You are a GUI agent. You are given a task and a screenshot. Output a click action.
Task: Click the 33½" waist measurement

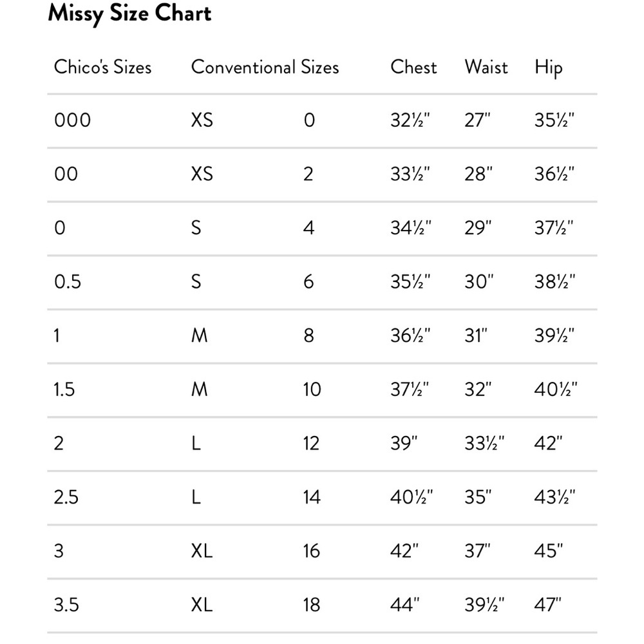pyautogui.click(x=484, y=443)
